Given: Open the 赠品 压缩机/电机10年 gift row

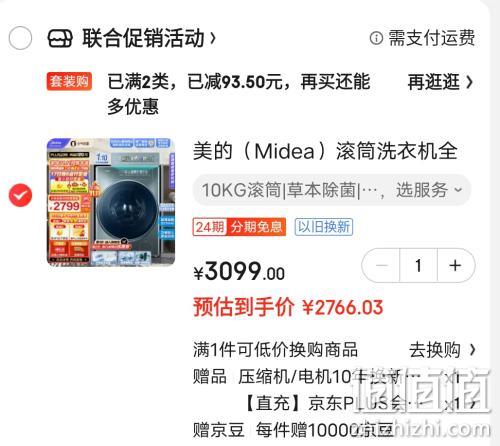Looking at the screenshot, I should coord(333,377).
